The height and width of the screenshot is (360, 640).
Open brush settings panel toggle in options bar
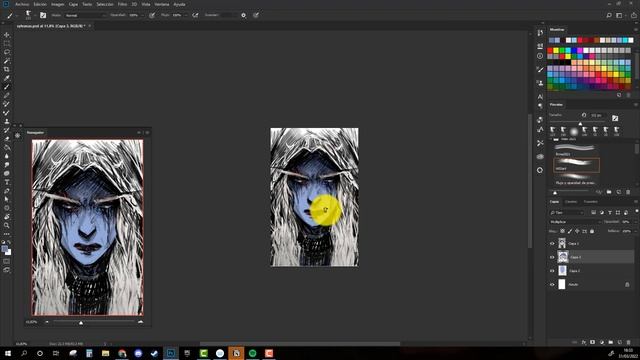(43, 15)
